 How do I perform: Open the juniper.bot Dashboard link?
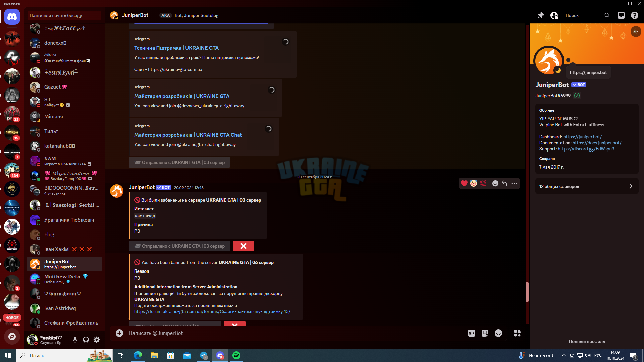(582, 137)
